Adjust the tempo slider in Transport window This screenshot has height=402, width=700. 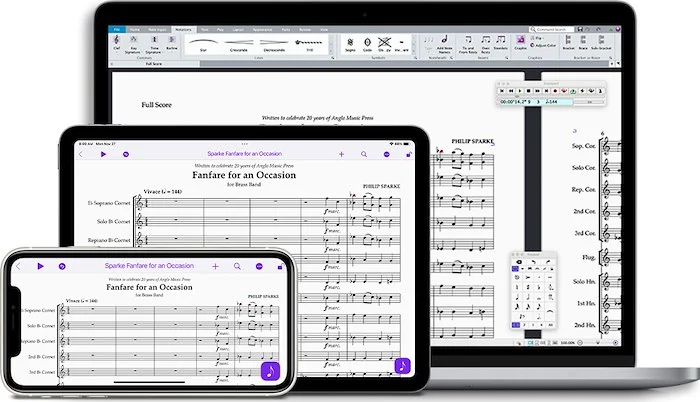click(x=589, y=102)
